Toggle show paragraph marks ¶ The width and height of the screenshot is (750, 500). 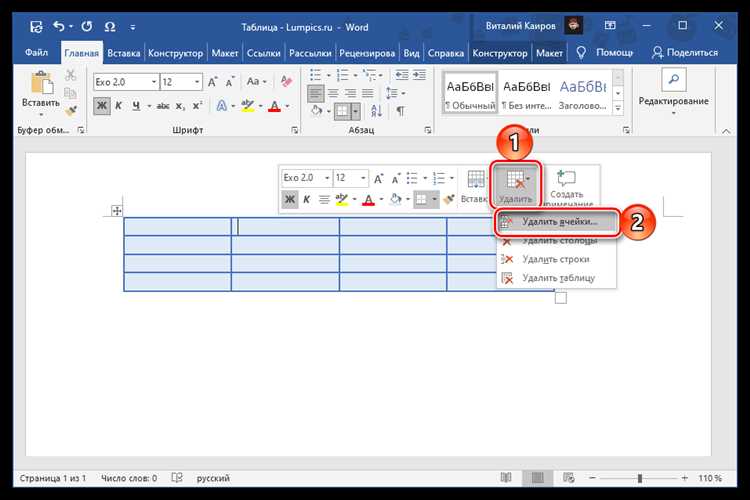click(x=400, y=111)
